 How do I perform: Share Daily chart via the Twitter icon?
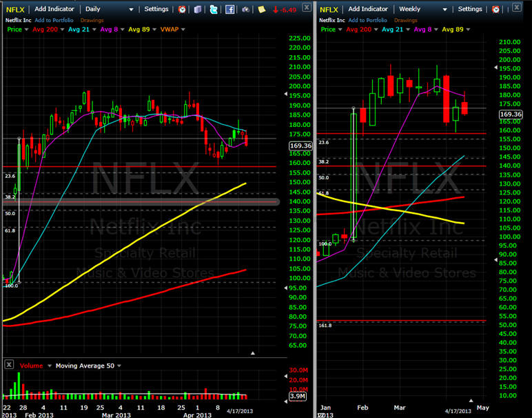click(214, 10)
